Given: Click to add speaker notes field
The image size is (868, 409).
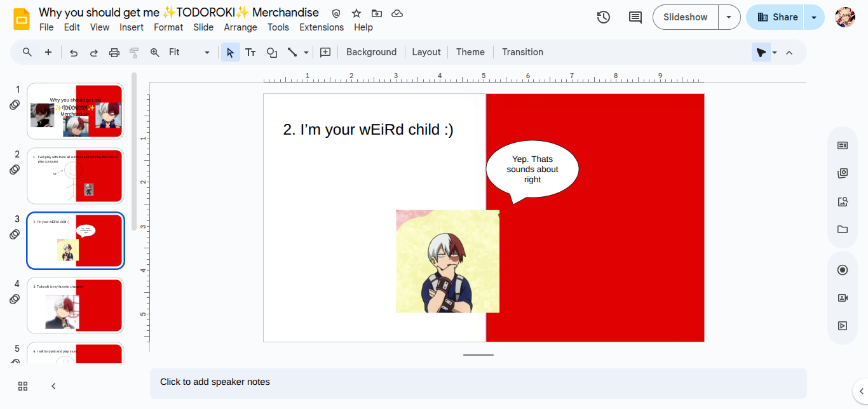Looking at the screenshot, I should point(478,383).
